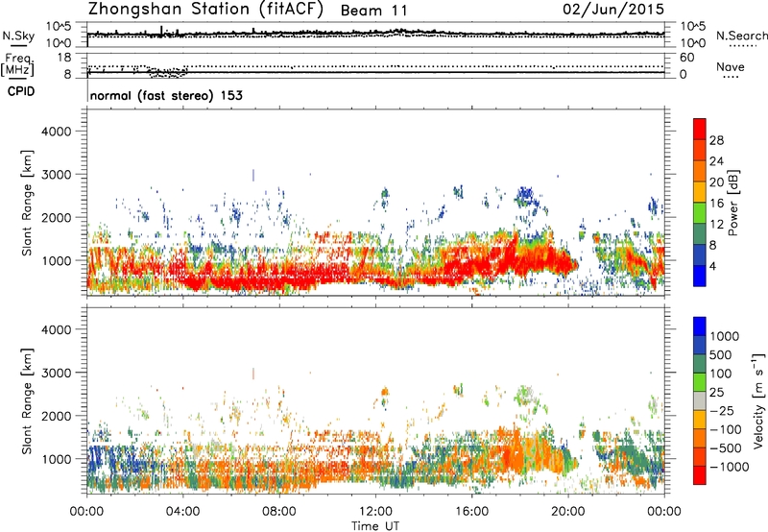
Task: Click the "2000" tick on the velocity panel axis
Action: pyautogui.click(x=56, y=416)
